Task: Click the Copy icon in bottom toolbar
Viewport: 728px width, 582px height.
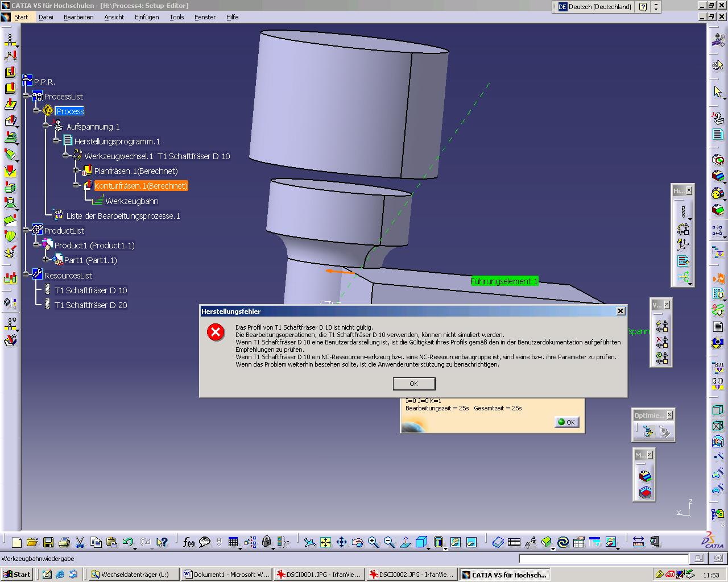Action: point(96,542)
